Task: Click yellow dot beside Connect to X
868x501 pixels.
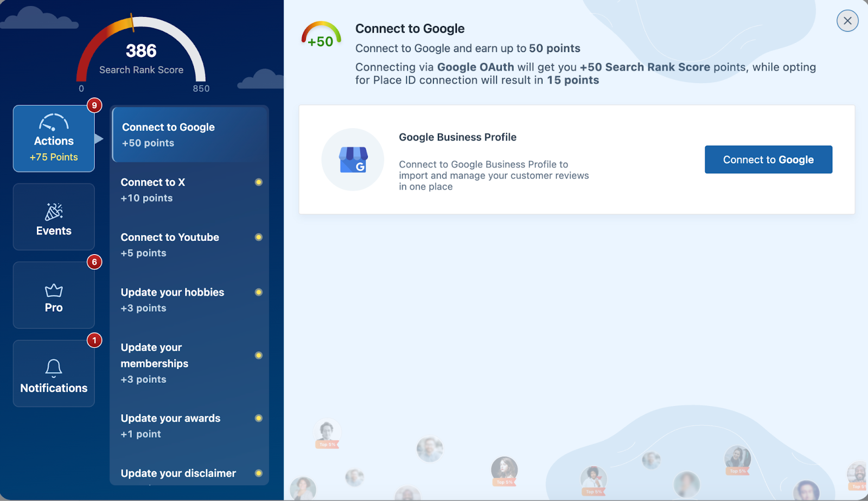Action: point(259,182)
